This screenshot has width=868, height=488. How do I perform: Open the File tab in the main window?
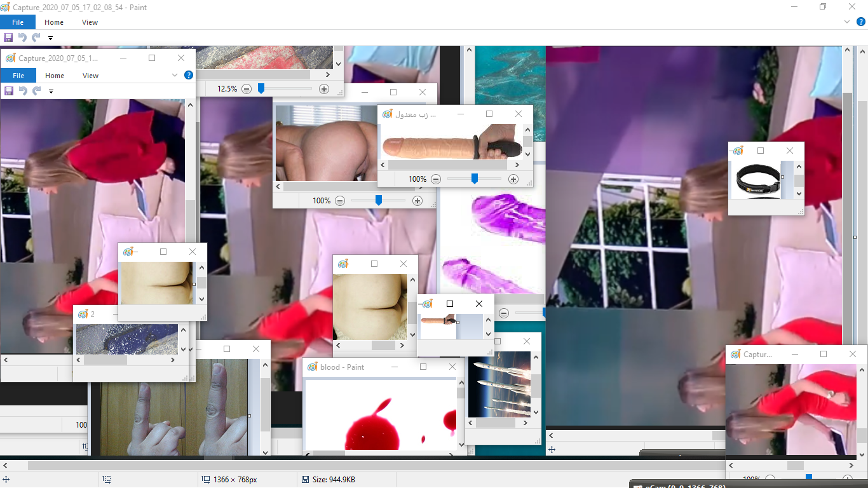[x=18, y=22]
